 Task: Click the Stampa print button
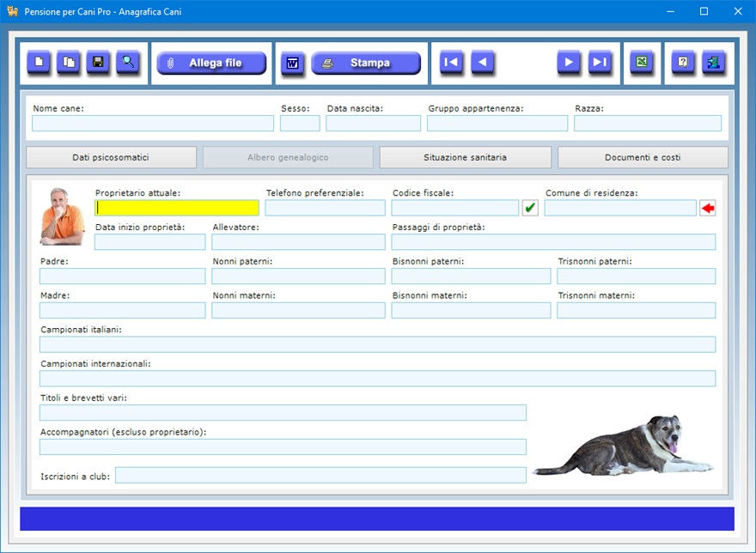click(366, 64)
